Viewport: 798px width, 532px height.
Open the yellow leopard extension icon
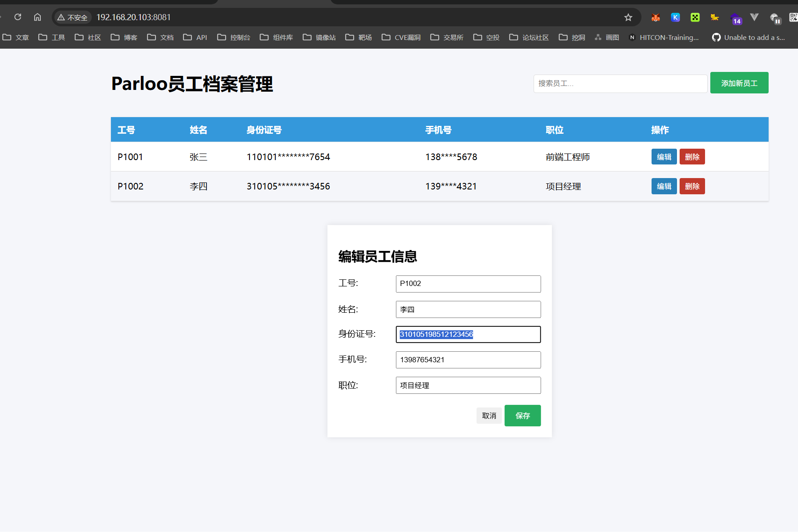tap(715, 17)
